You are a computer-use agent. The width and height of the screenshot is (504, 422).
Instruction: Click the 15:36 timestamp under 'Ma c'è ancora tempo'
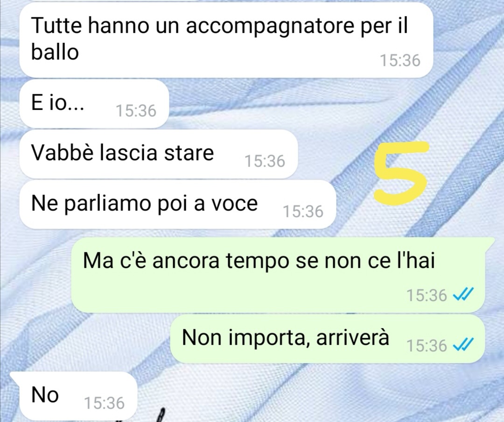[x=427, y=296]
